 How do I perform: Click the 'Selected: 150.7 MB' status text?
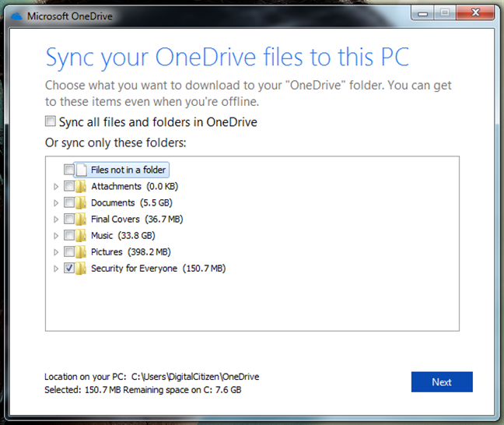coord(82,390)
